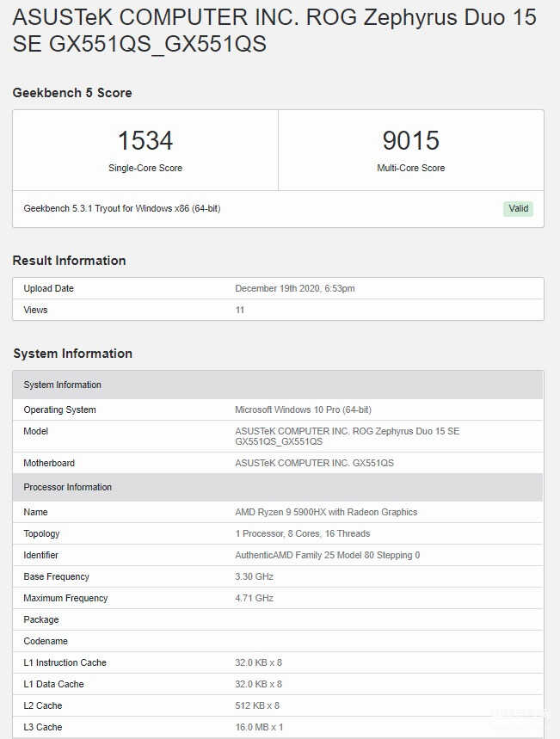Screen dimensions: 560x739
Task: Click the page title ASUSTeK COMPUTER INC. ROG Zephyrus
Action: click(x=274, y=31)
